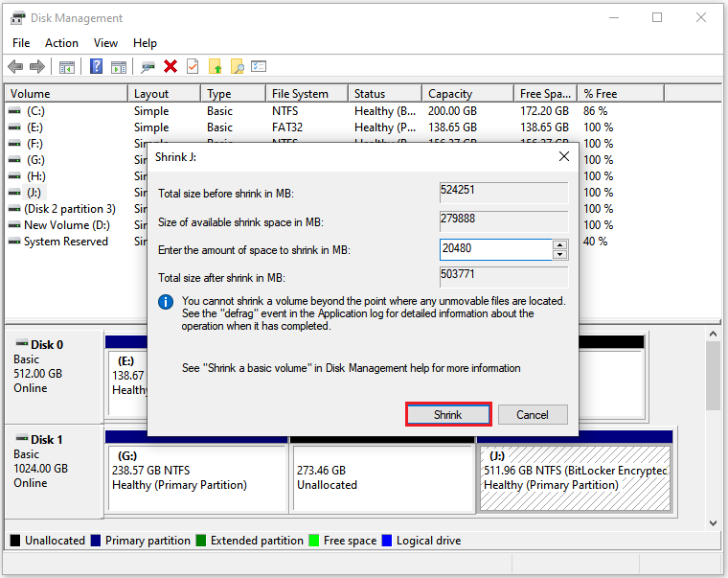Sort by the Free Space column header

(546, 93)
